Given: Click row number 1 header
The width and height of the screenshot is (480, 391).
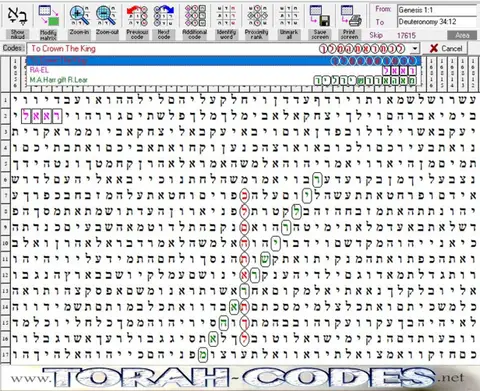Looking at the screenshot, I should coord(5,100).
